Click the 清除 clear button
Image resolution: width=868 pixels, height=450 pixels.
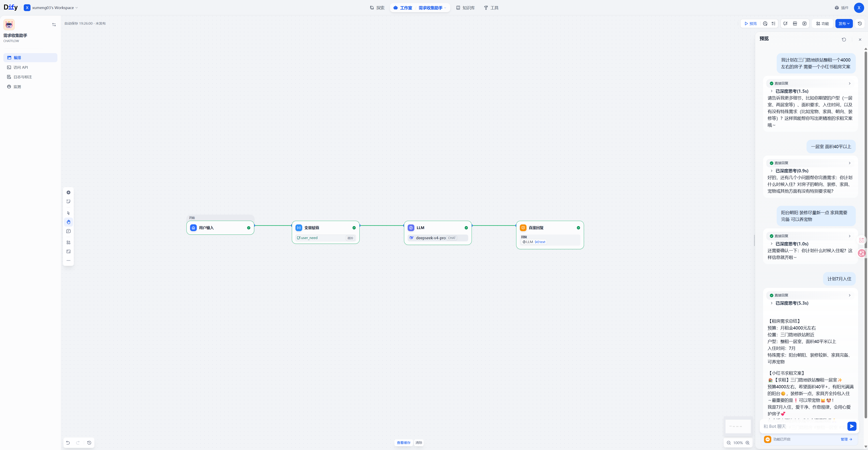tap(418, 443)
